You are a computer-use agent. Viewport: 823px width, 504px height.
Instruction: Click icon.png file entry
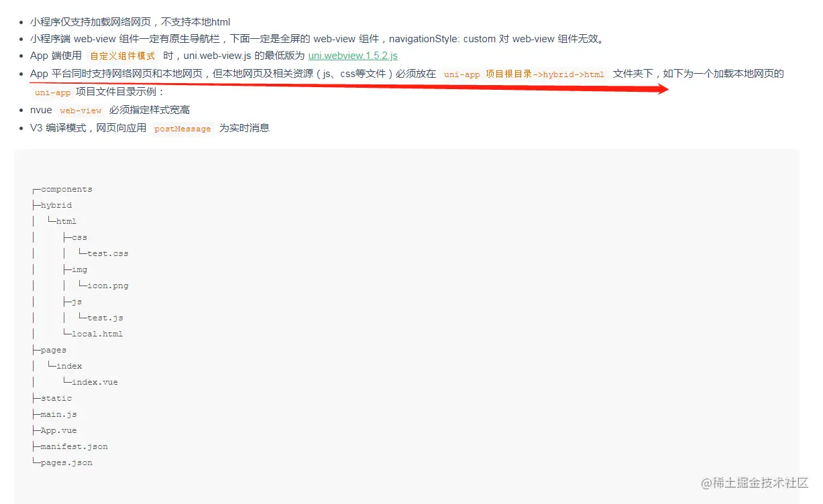(108, 286)
